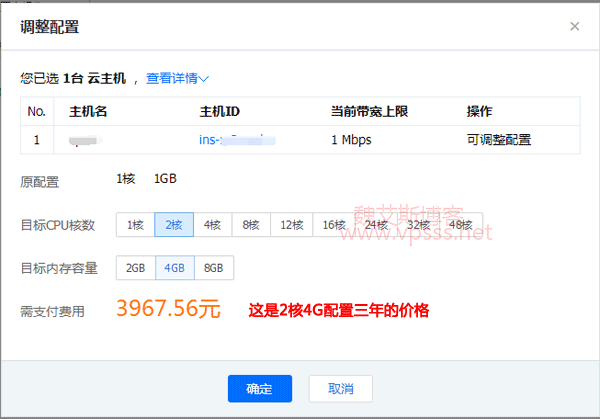Click the 3967.56元 price amount
Image resolution: width=600 pixels, height=419 pixels.
(168, 309)
